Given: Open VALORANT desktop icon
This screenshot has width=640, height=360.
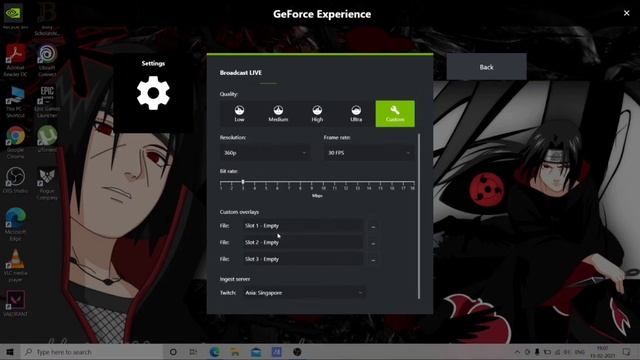Looking at the screenshot, I should 16,303.
